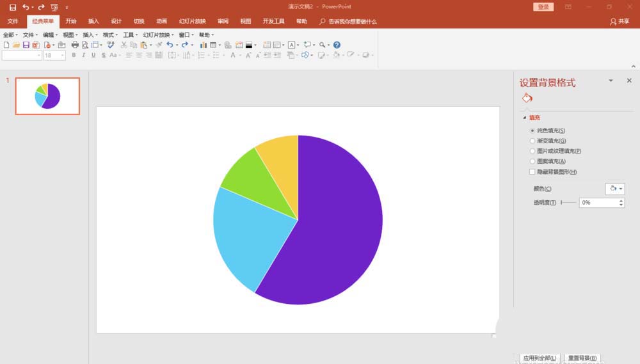Viewport: 640px width, 364px height.
Task: Click the Fill paint bucket icon in pane
Action: tap(527, 98)
